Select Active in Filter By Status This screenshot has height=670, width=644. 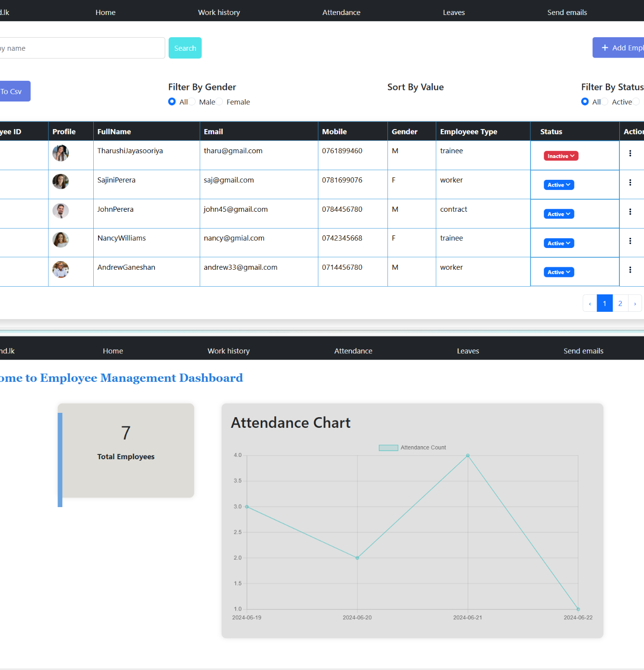pos(605,102)
